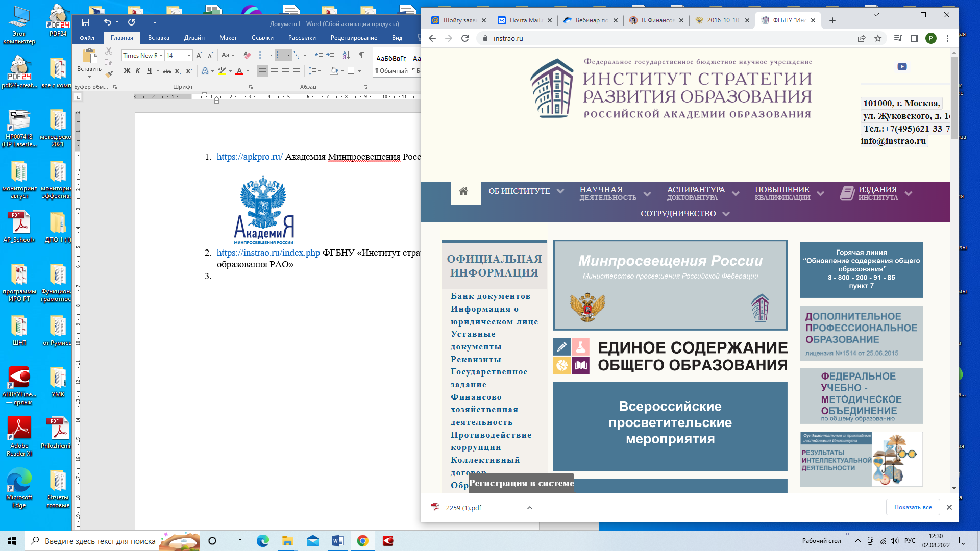The height and width of the screenshot is (551, 980).
Task: Apply yellow text highlight color
Action: (222, 71)
